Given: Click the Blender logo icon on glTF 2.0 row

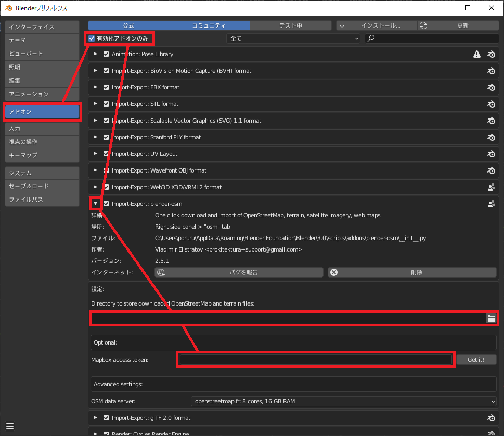Looking at the screenshot, I should click(x=490, y=418).
